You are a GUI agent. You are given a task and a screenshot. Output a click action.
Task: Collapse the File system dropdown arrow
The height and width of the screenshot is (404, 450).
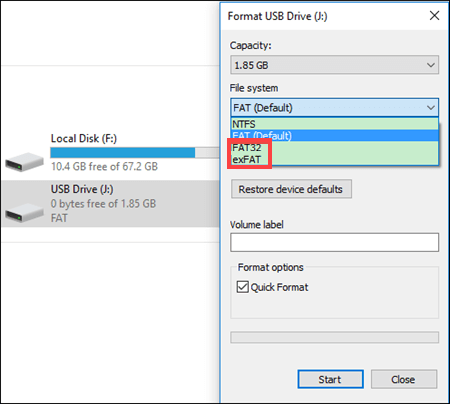click(x=431, y=108)
